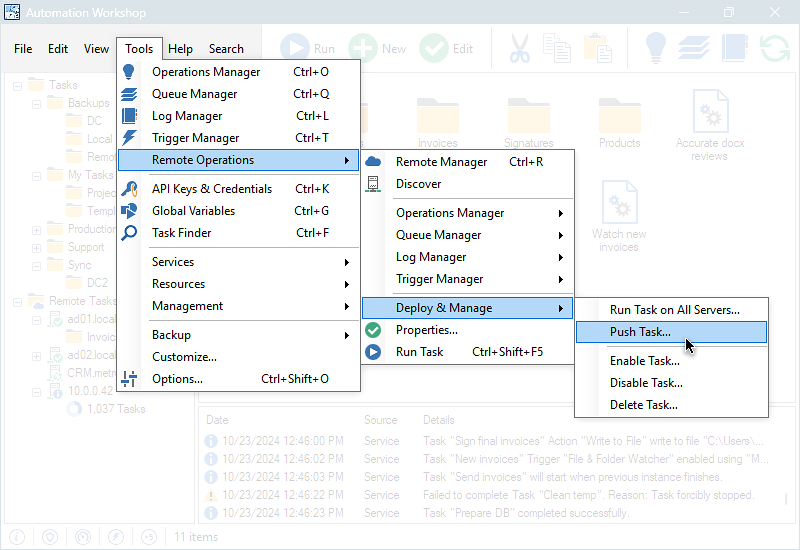The width and height of the screenshot is (800, 550).
Task: Click the Date column header in log
Action: 217,420
